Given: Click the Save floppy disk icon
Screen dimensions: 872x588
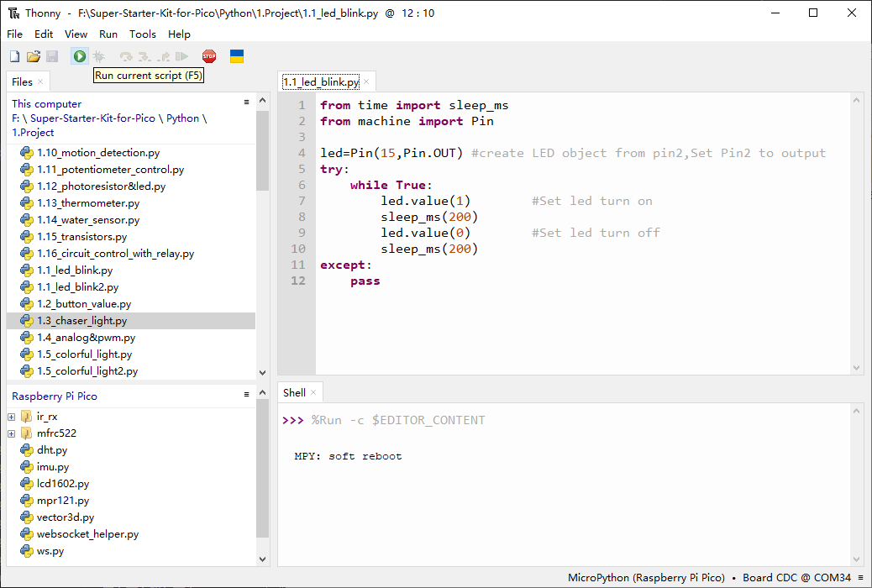Looking at the screenshot, I should (52, 56).
